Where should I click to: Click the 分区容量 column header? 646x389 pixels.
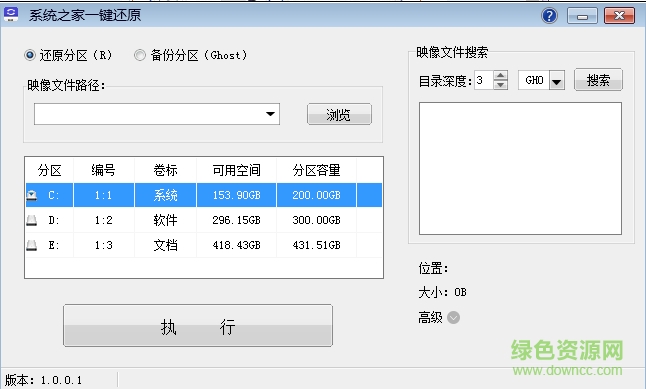[316, 170]
